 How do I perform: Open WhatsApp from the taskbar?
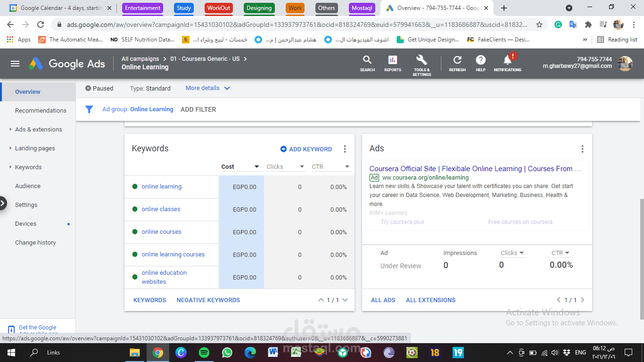point(227,352)
